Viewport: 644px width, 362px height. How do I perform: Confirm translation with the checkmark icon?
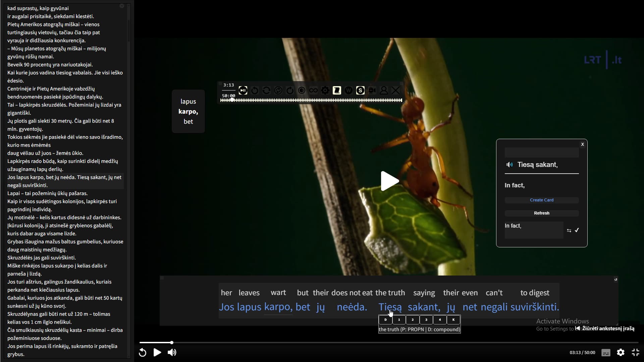coord(577,230)
